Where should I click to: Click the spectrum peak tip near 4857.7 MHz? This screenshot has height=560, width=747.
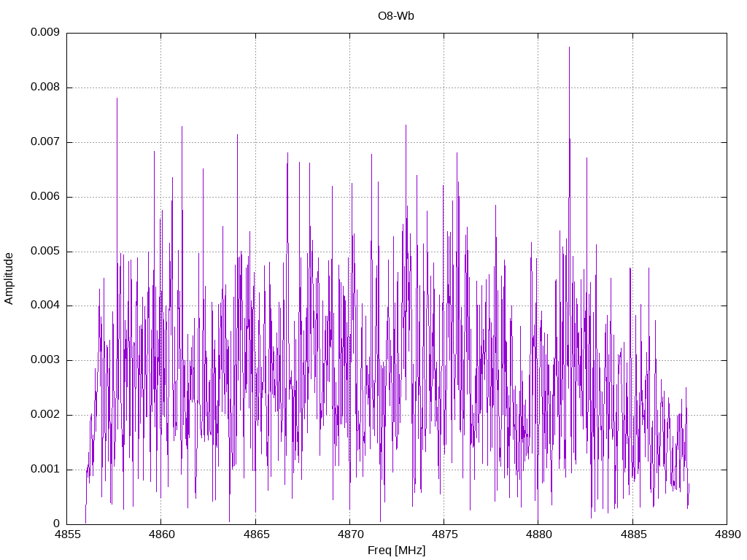[117, 98]
